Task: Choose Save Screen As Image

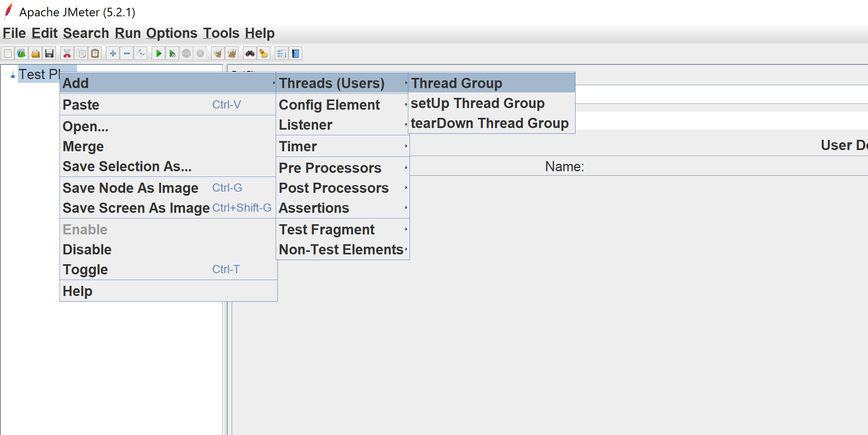Action: pyautogui.click(x=168, y=208)
